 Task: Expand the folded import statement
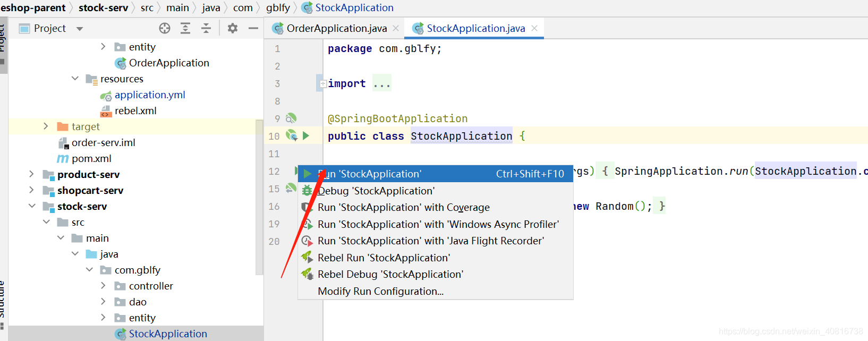click(x=323, y=83)
